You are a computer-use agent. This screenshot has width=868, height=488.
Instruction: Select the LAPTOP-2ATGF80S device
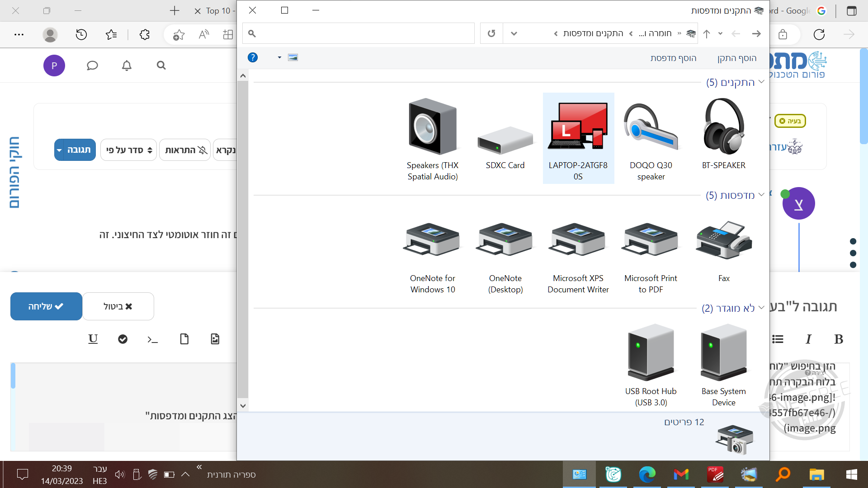pos(578,139)
